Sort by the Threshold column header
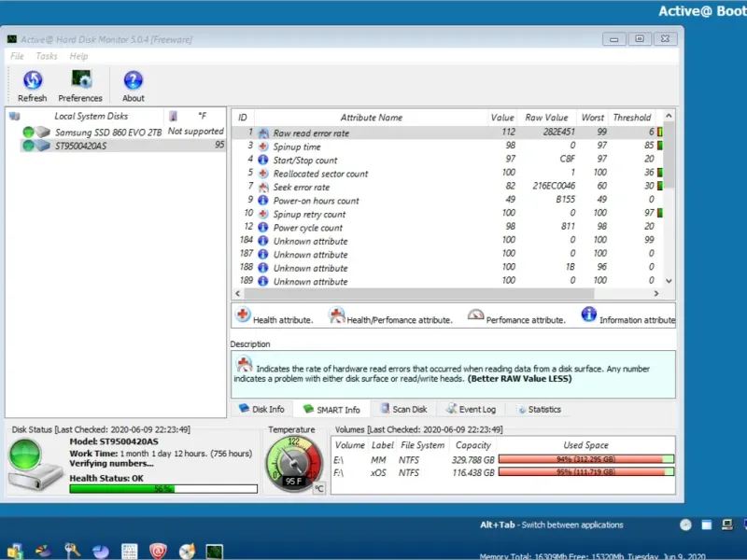This screenshot has height=560, width=747. pos(632,118)
